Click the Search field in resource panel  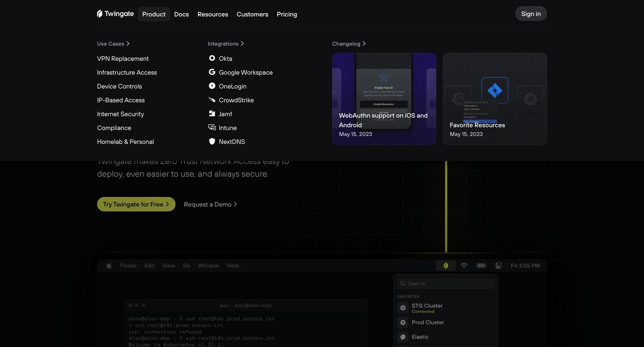446,283
